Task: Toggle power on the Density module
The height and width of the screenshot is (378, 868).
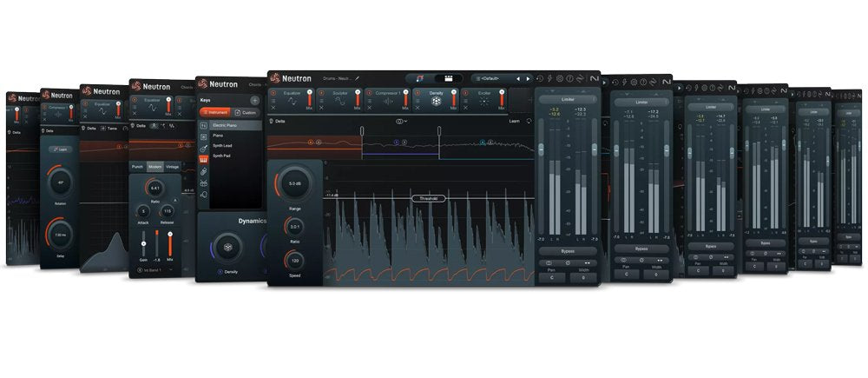Action: [x=418, y=91]
